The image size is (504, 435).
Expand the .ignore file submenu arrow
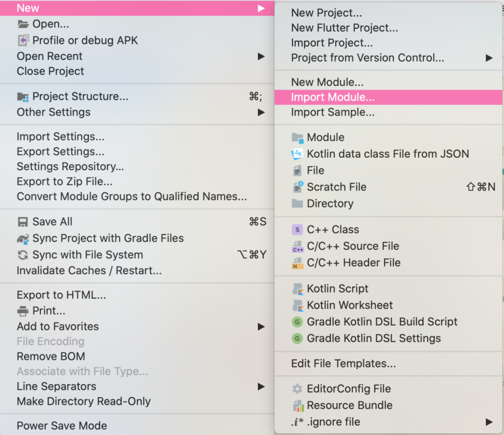pyautogui.click(x=489, y=422)
